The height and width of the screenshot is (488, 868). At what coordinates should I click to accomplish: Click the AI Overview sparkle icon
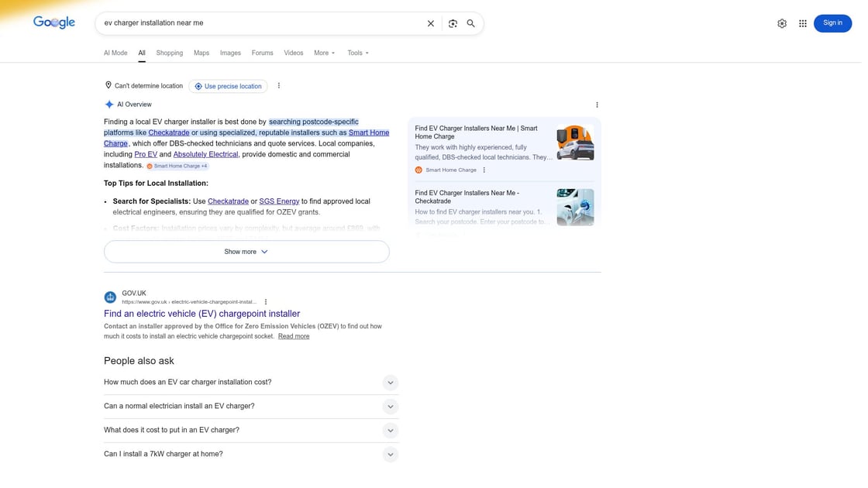click(x=109, y=104)
